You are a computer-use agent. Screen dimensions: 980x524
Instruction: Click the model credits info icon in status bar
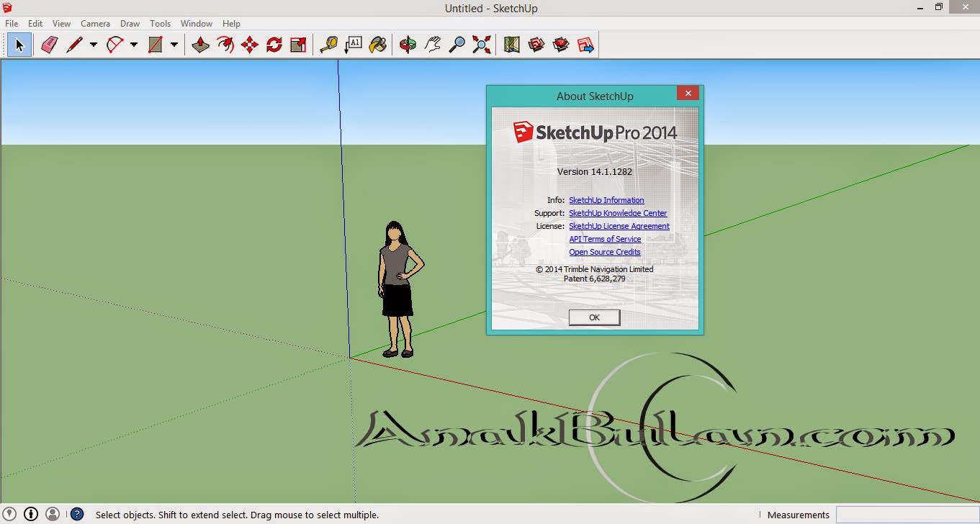click(x=31, y=514)
